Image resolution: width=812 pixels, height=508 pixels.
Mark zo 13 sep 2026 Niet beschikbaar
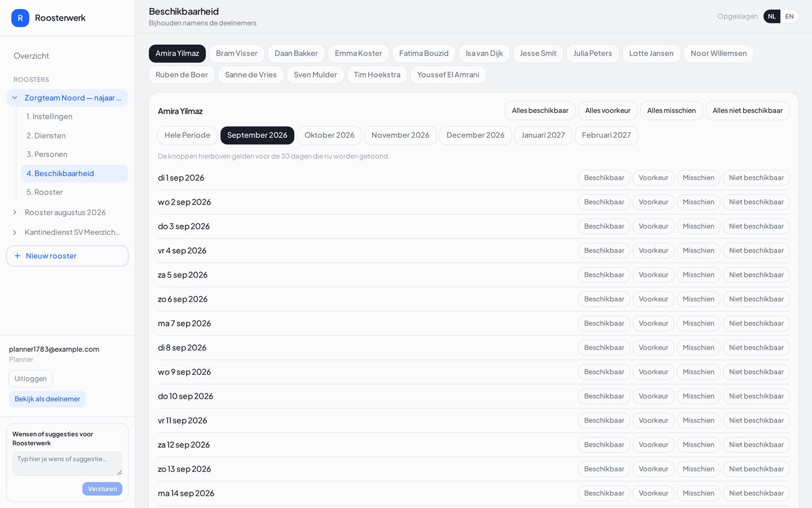756,469
